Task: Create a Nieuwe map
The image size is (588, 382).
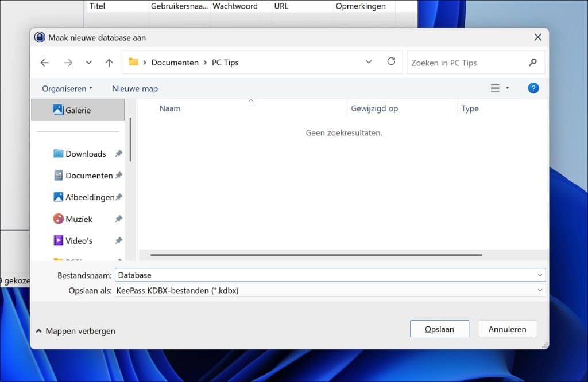Action: (x=134, y=88)
